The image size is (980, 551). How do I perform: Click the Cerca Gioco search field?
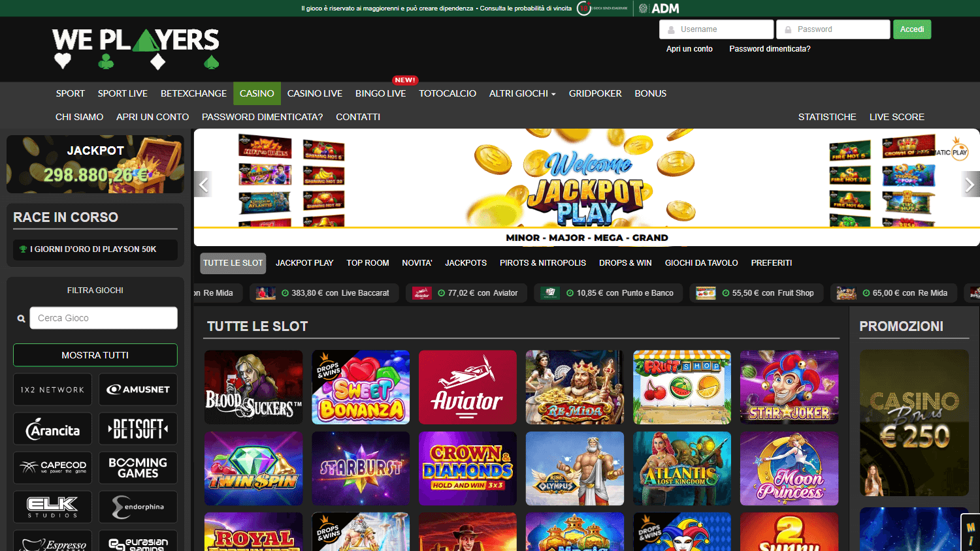[103, 318]
